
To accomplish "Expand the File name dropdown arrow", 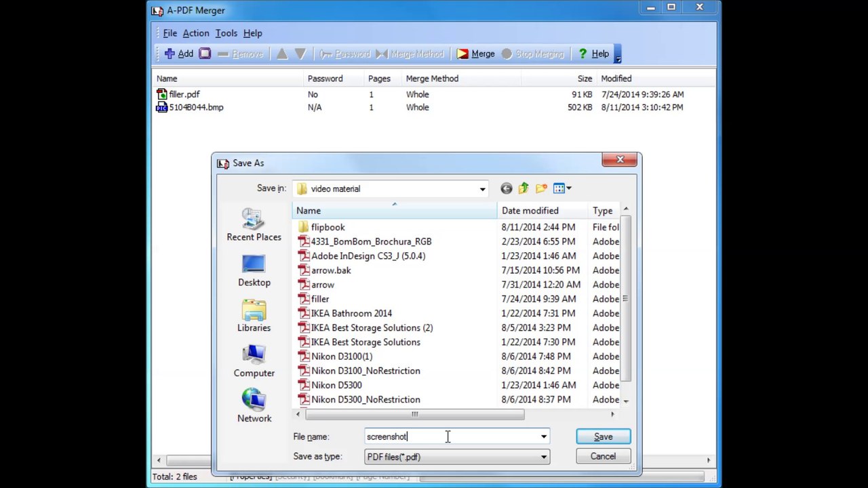I will [x=543, y=436].
